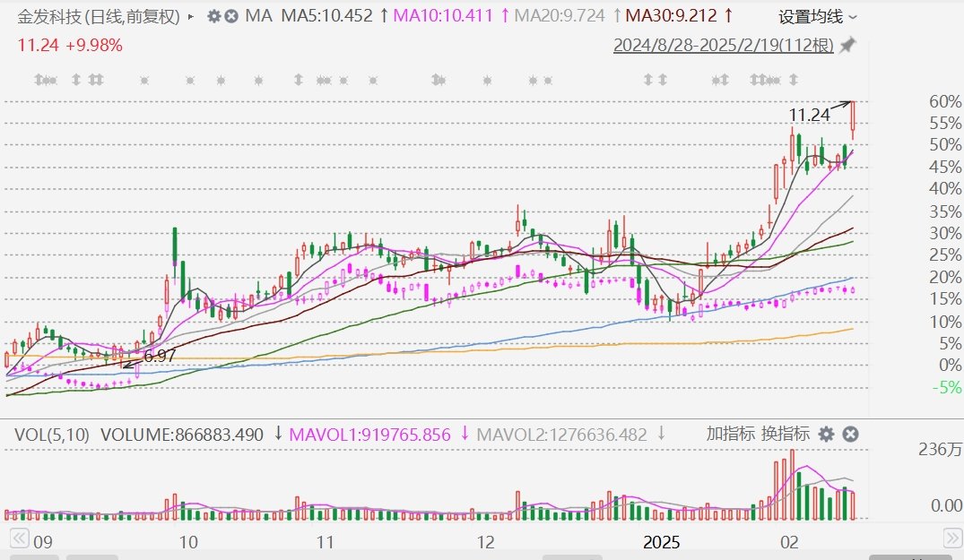This screenshot has height=560, width=964.
Task: Pin the 2024/8/28-2025/2/19 date range
Action: tap(847, 45)
